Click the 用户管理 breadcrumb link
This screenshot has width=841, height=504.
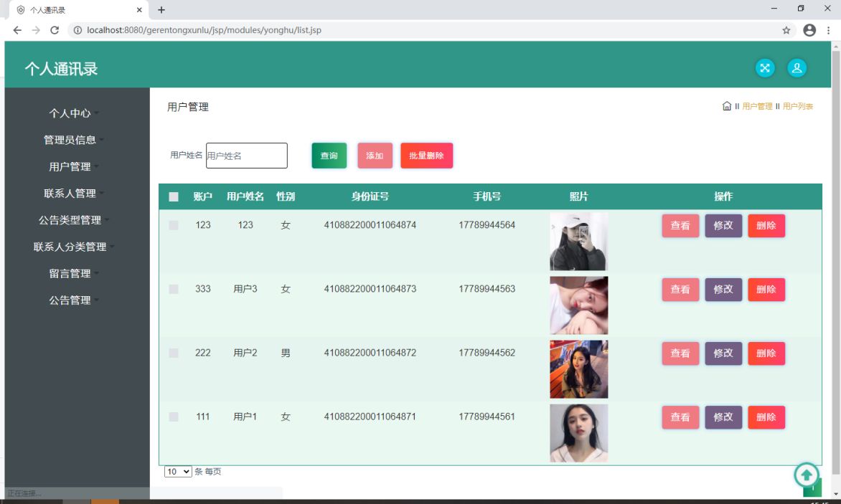click(757, 106)
